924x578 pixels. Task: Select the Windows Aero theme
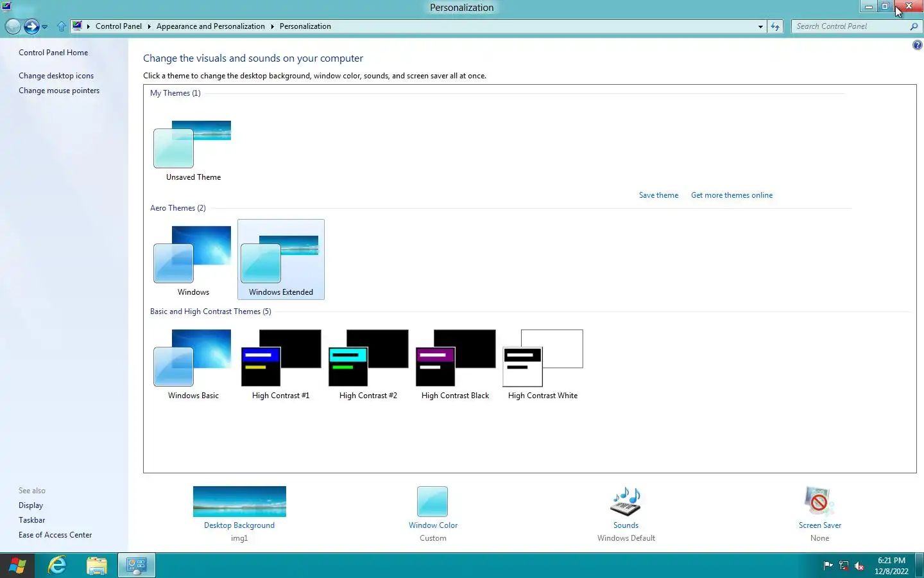pos(193,259)
